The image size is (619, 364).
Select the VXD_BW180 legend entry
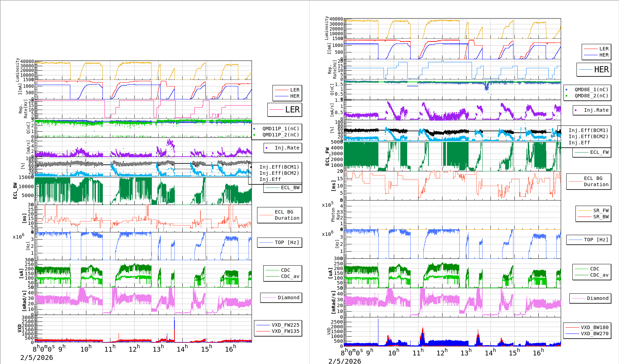pyautogui.click(x=594, y=327)
